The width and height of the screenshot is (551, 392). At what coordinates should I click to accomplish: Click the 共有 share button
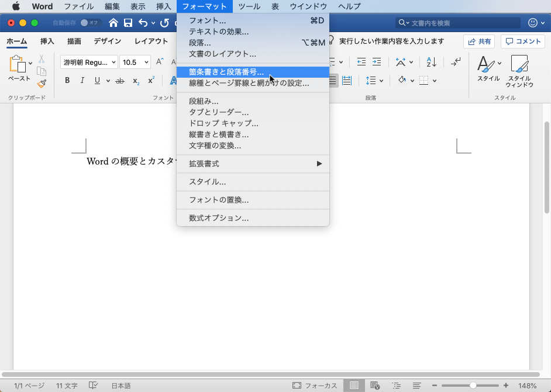click(x=479, y=41)
